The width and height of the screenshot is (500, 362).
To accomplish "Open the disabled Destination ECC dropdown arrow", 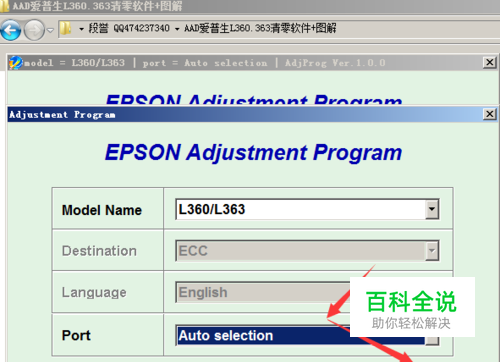I will click(x=432, y=251).
